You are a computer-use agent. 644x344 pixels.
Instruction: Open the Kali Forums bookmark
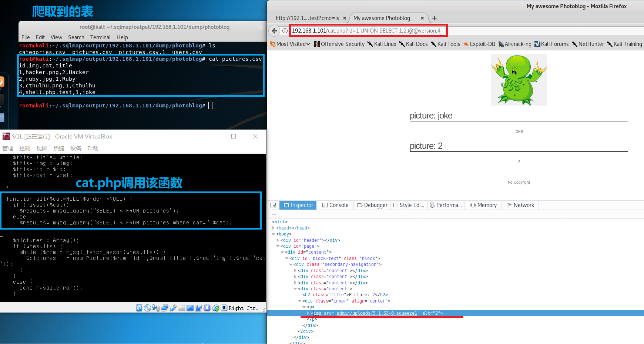[551, 44]
